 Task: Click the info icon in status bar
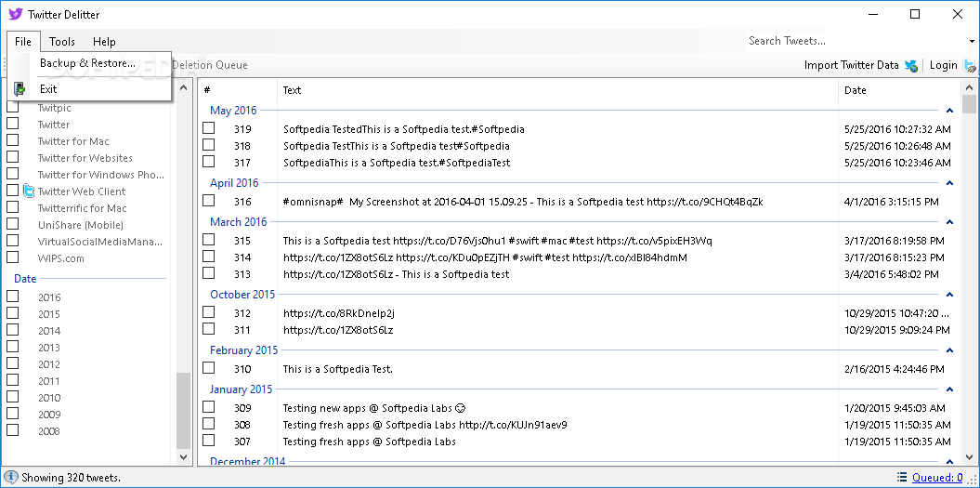[10, 478]
